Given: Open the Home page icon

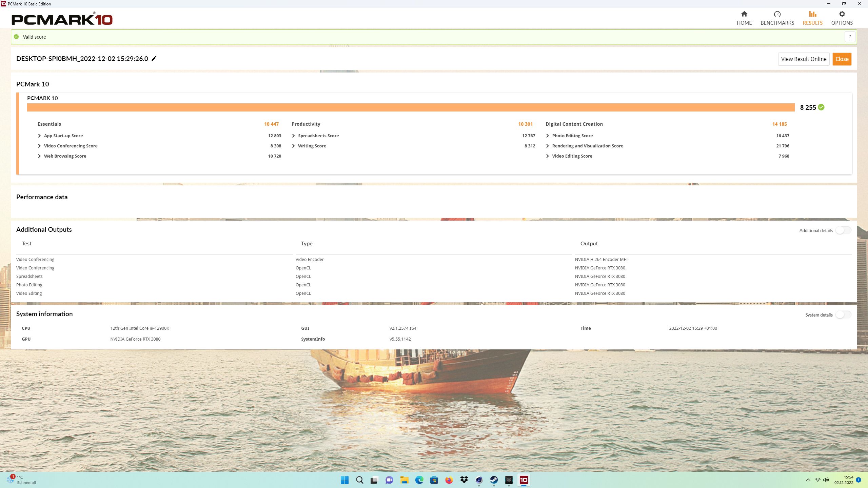Looking at the screenshot, I should coord(744,14).
